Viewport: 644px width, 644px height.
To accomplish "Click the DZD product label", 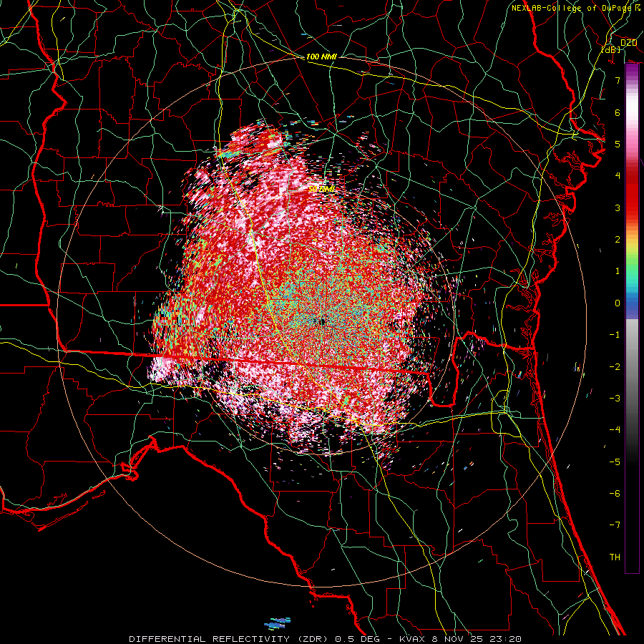I will click(x=628, y=43).
